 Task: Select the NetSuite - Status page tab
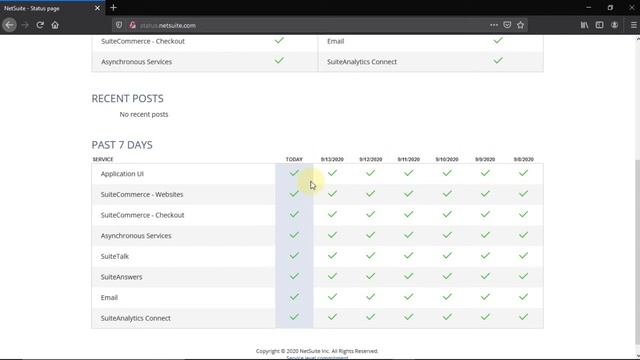coord(52,8)
